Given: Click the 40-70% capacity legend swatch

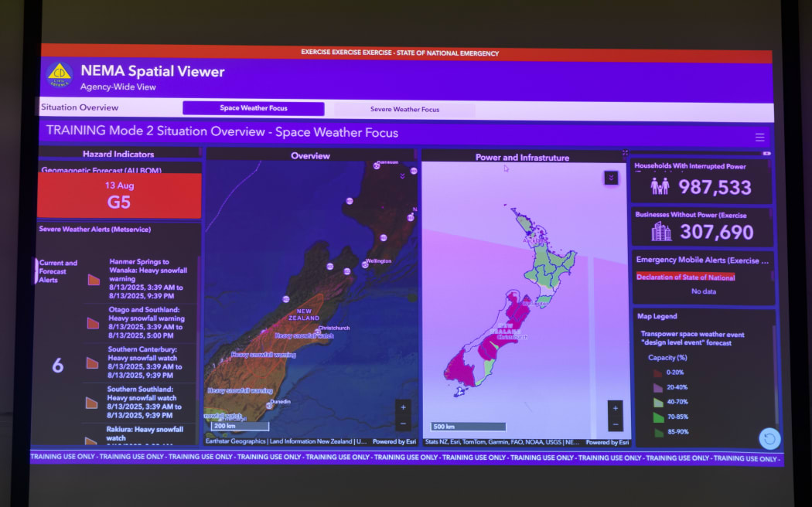Looking at the screenshot, I should [657, 402].
